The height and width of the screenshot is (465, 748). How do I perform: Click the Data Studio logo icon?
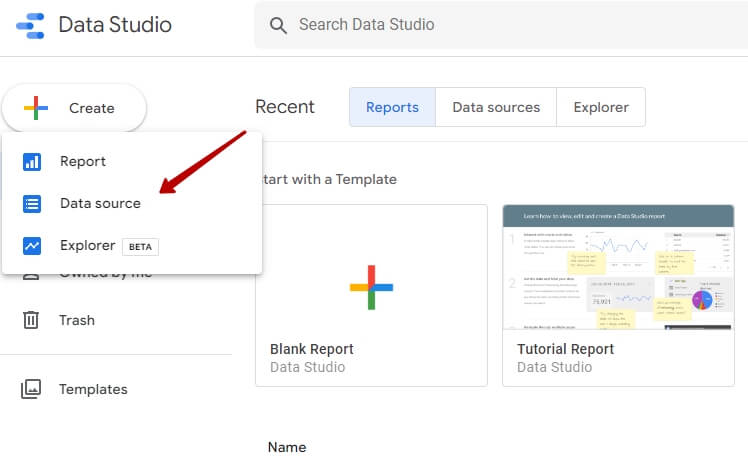[x=30, y=26]
